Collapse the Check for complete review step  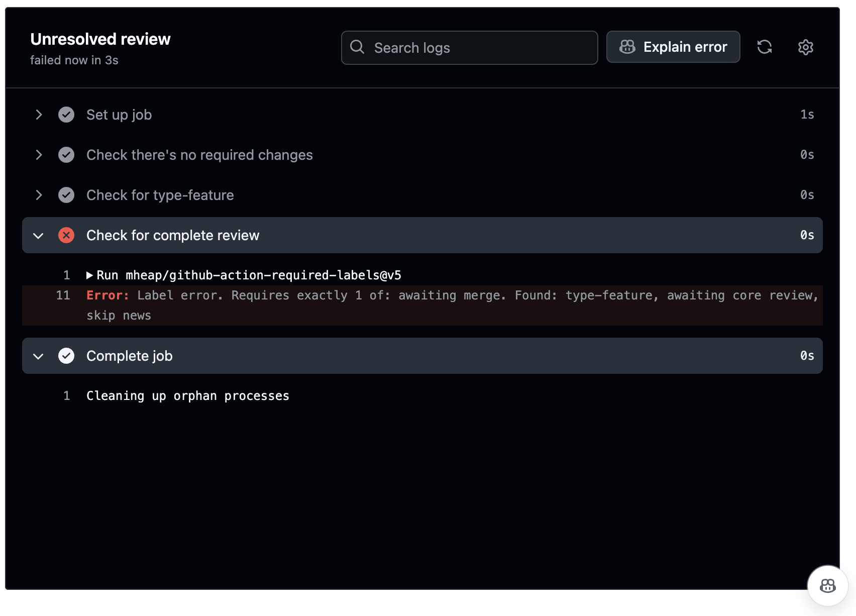point(38,236)
